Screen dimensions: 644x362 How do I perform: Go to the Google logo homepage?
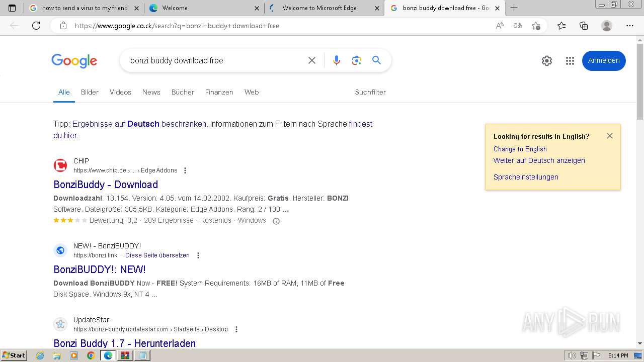tap(74, 61)
